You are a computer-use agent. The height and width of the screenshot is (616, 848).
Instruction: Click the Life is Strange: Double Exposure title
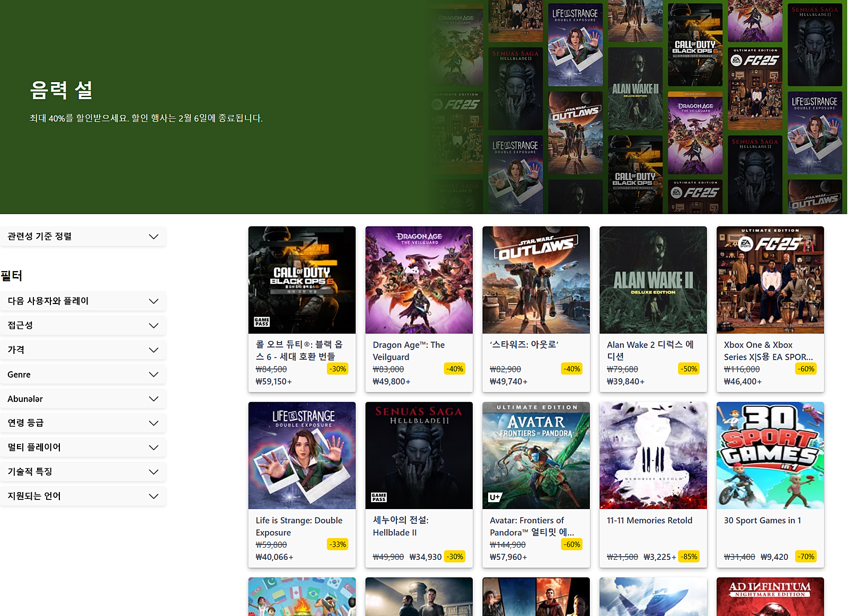coord(299,526)
